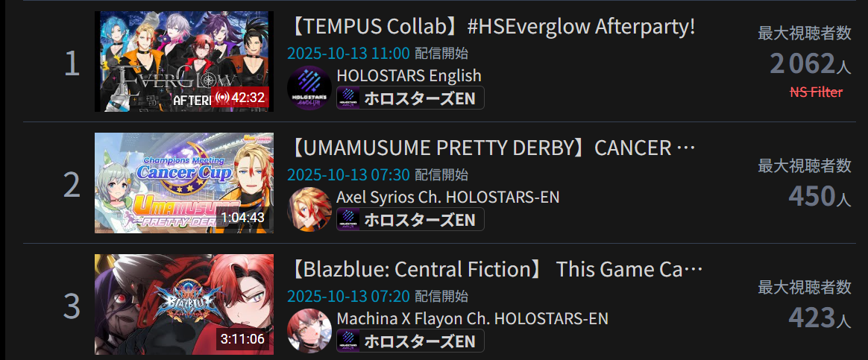Click the ホロスターズEN tag on the Axel Syrios entry
The image size is (868, 360).
(x=410, y=220)
